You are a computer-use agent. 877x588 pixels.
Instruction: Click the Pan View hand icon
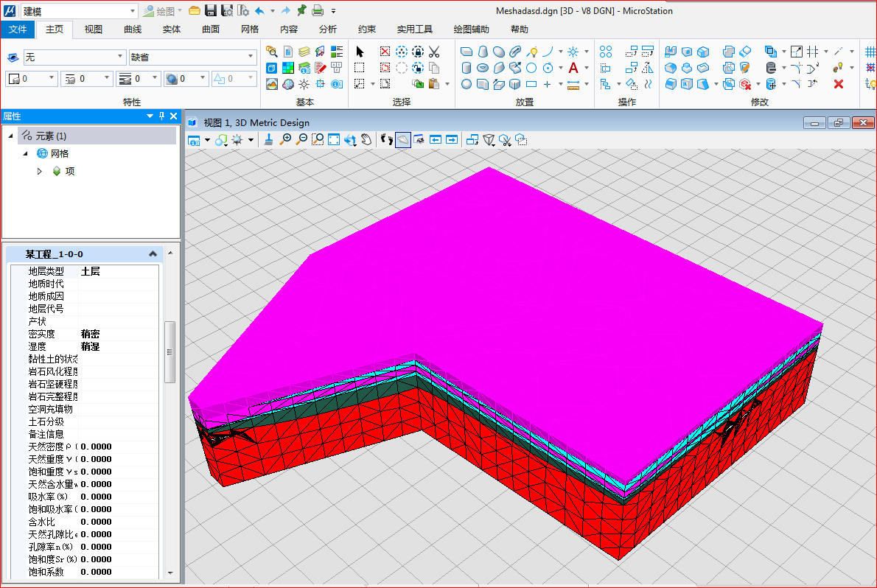(366, 139)
